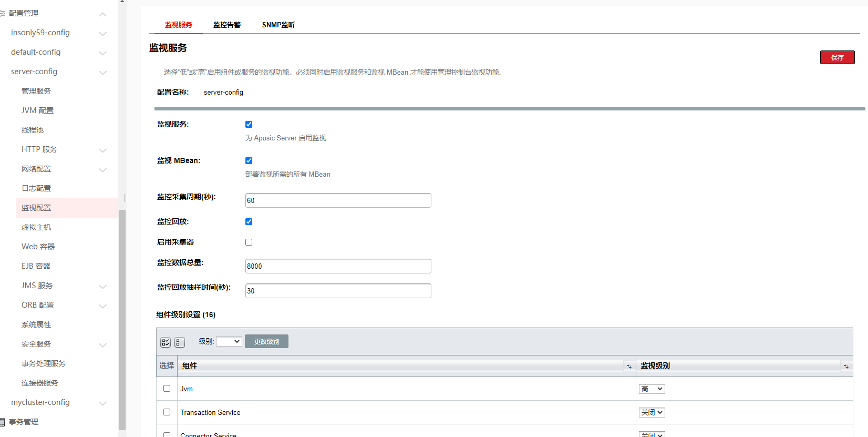Click the 配置管理 sidebar icon
The height and width of the screenshot is (437, 868).
click(3, 13)
